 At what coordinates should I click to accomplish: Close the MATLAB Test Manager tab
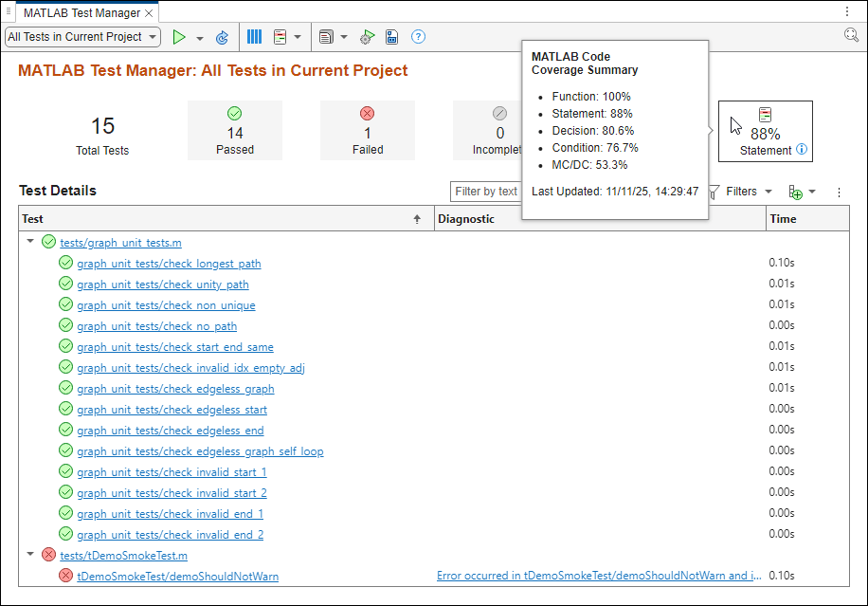pyautogui.click(x=149, y=12)
